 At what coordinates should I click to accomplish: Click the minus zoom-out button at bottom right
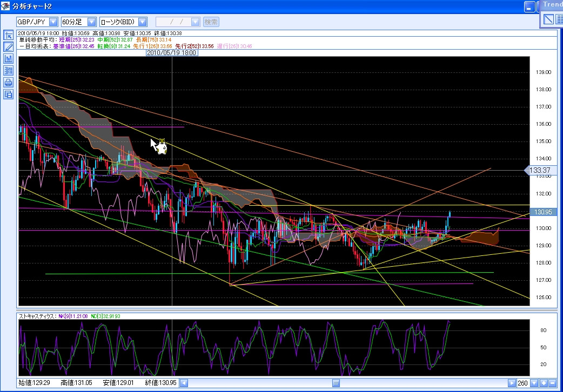click(553, 383)
